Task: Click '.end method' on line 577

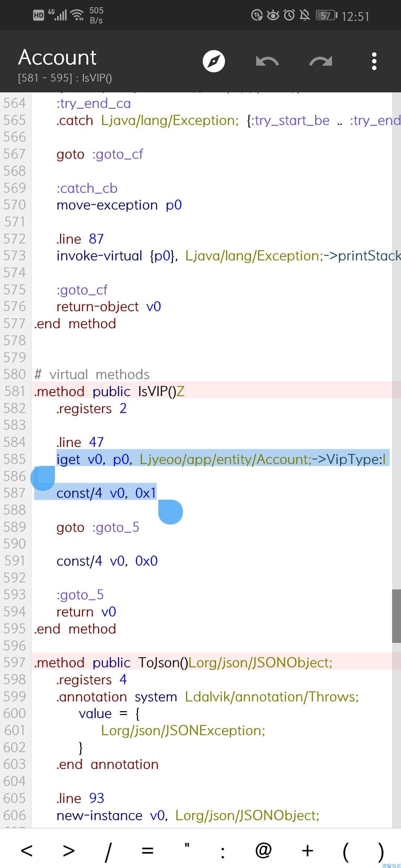Action: (x=75, y=323)
